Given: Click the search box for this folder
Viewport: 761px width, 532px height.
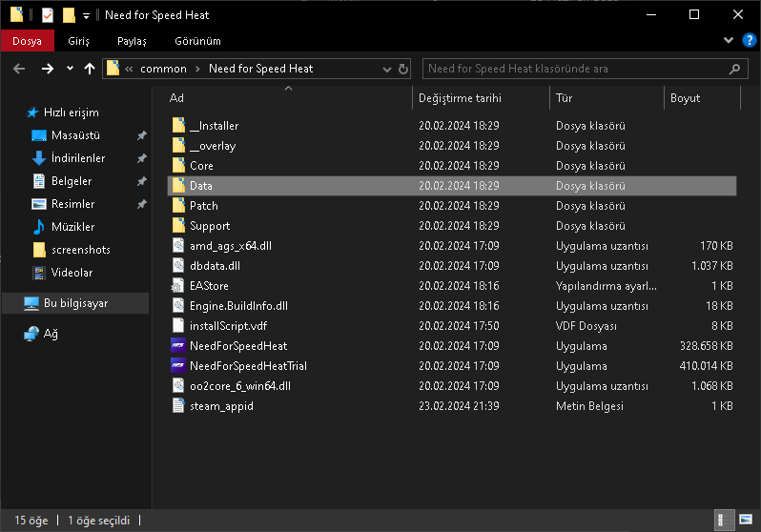Looking at the screenshot, I should tap(575, 69).
